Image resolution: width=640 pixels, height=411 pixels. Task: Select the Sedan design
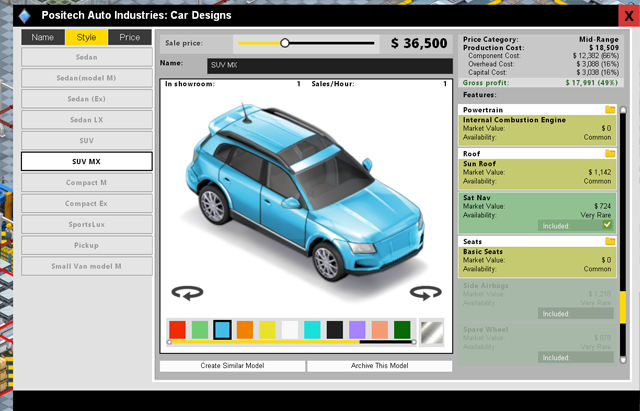tap(87, 57)
